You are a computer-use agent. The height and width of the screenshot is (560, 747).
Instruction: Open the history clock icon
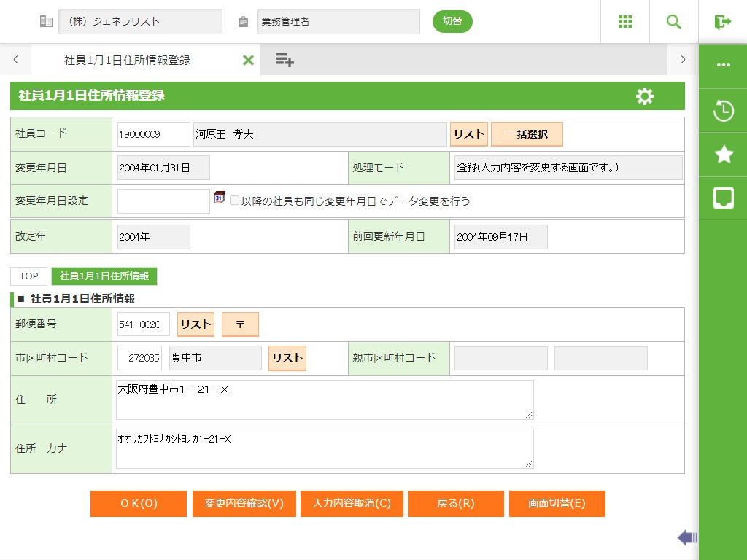(x=723, y=112)
